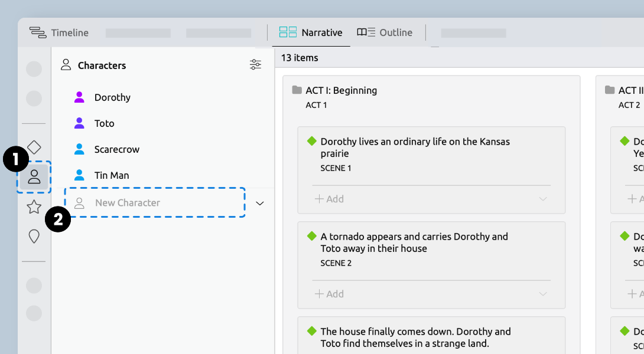Click the Characters panel header person icon
Image resolution: width=644 pixels, height=354 pixels.
[66, 64]
